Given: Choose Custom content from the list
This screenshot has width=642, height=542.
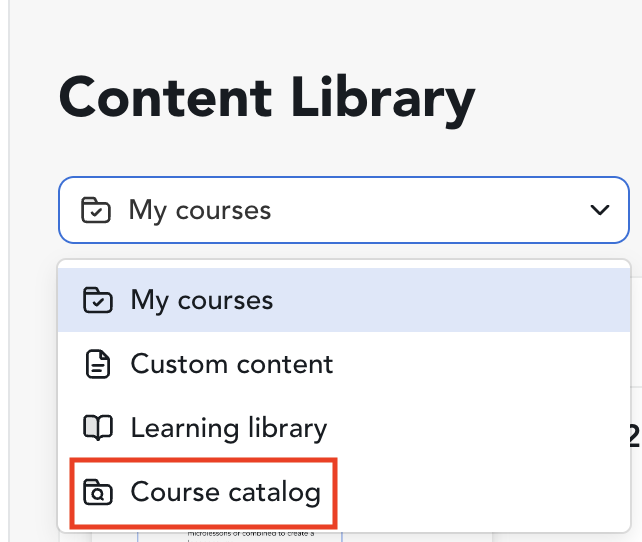Looking at the screenshot, I should pos(344,364).
